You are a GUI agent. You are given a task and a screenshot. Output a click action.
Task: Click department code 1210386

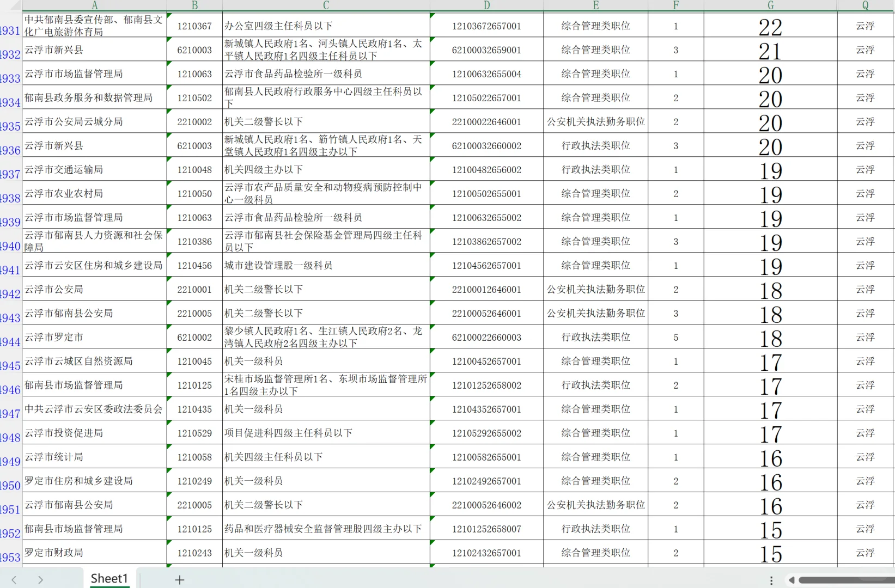(x=194, y=241)
